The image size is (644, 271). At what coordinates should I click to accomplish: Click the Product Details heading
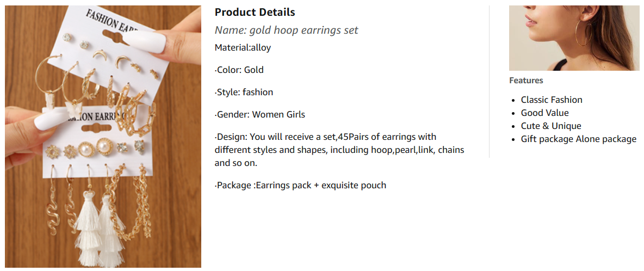point(255,12)
